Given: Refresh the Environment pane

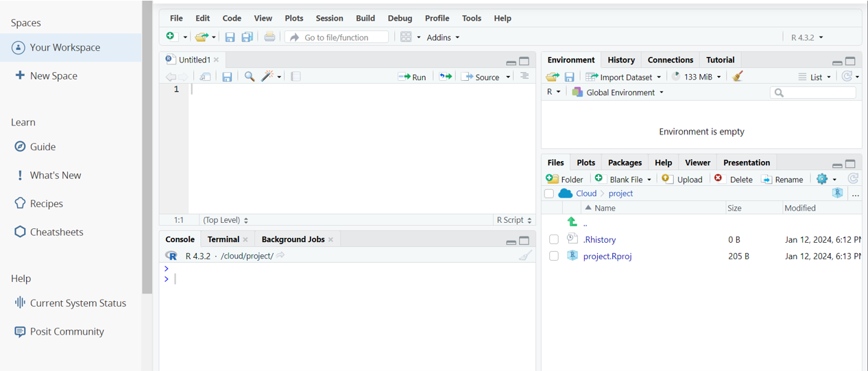Looking at the screenshot, I should (x=847, y=77).
